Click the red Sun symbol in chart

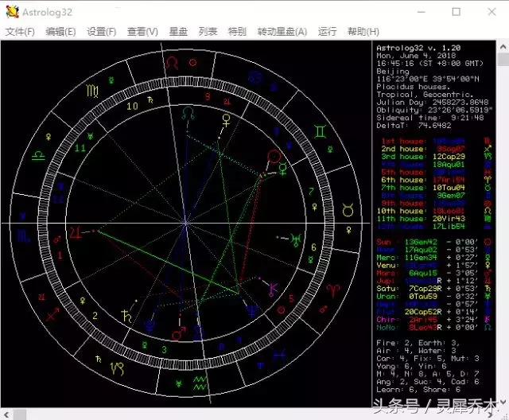[x=274, y=157]
